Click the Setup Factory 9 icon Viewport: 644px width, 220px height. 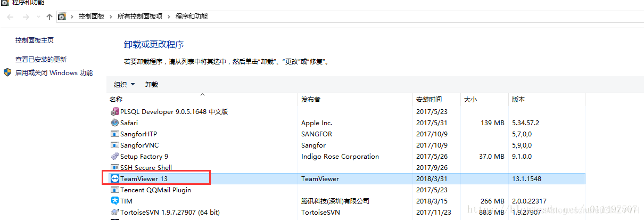click(x=114, y=157)
